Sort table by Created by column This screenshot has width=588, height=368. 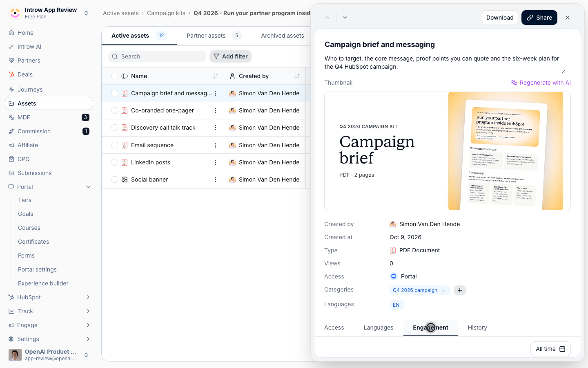(x=297, y=76)
